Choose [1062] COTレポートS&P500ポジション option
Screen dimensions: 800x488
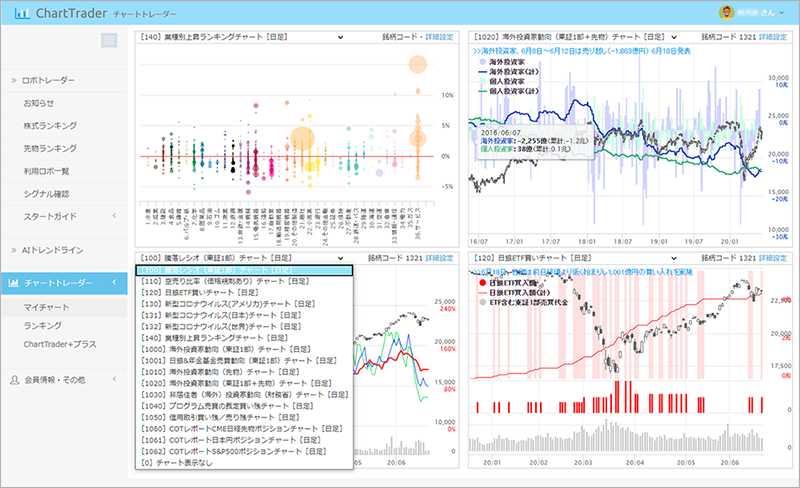pyautogui.click(x=244, y=452)
